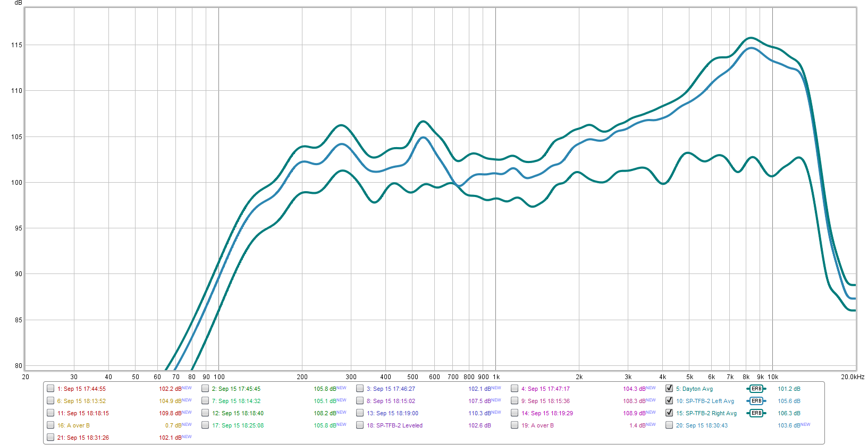Click 105.1 dB value of trace 7
868x445 pixels.
325,401
